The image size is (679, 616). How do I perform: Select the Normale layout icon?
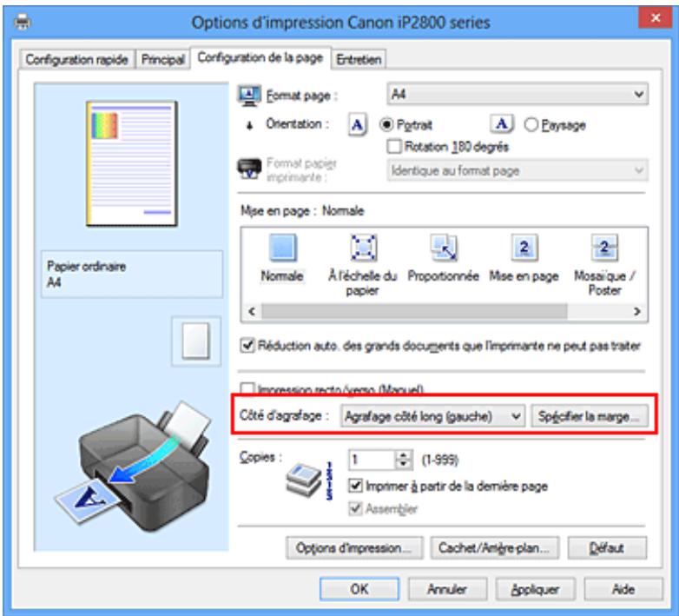(283, 248)
